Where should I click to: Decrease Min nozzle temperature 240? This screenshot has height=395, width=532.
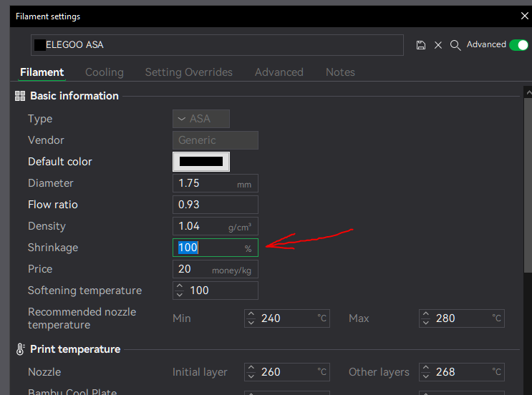(x=251, y=323)
